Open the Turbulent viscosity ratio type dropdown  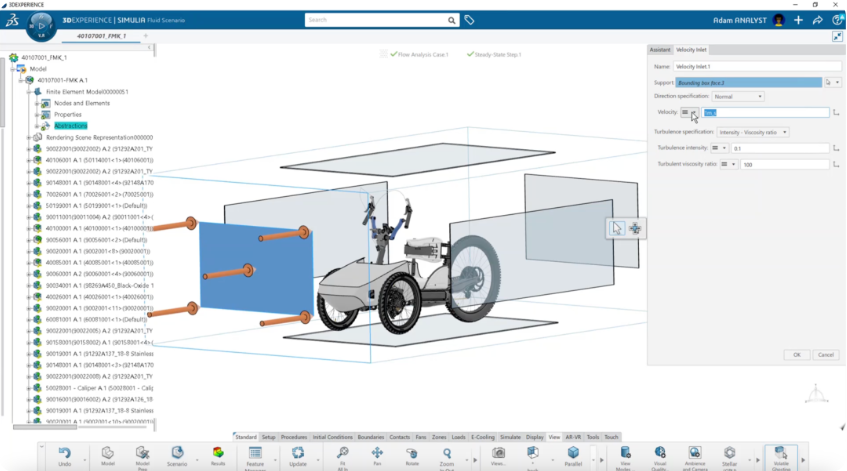click(x=728, y=164)
